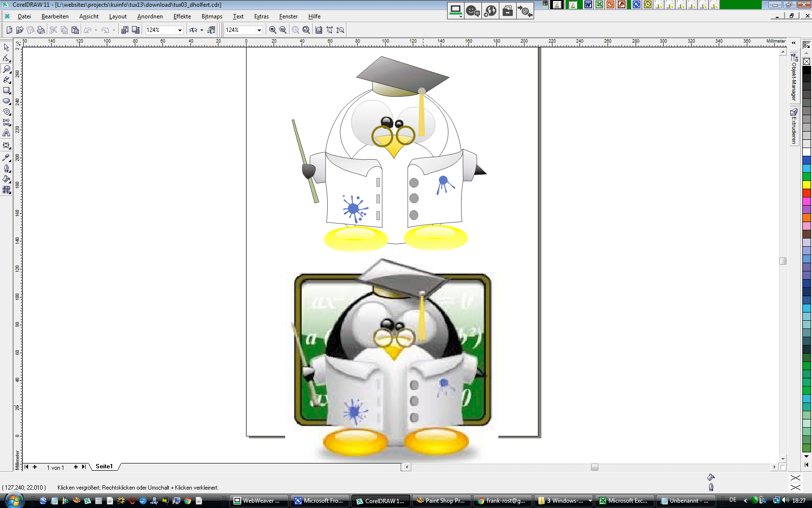Click the Import icon

[x=125, y=30]
